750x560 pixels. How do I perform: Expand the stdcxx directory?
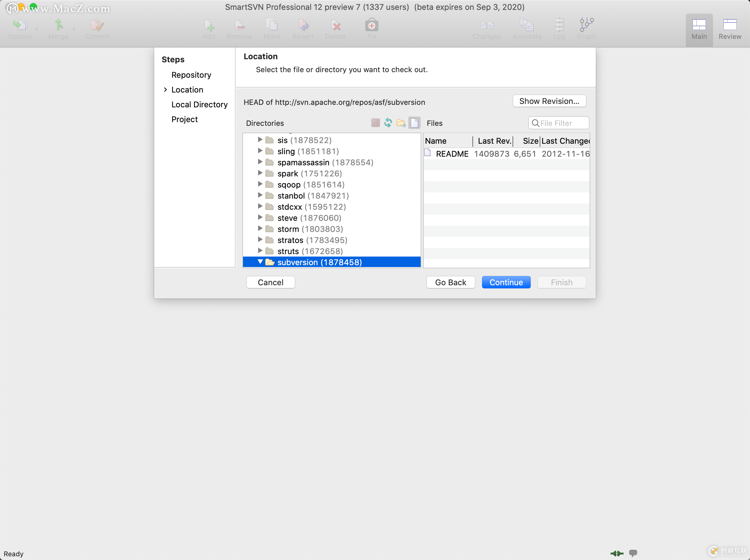(260, 206)
